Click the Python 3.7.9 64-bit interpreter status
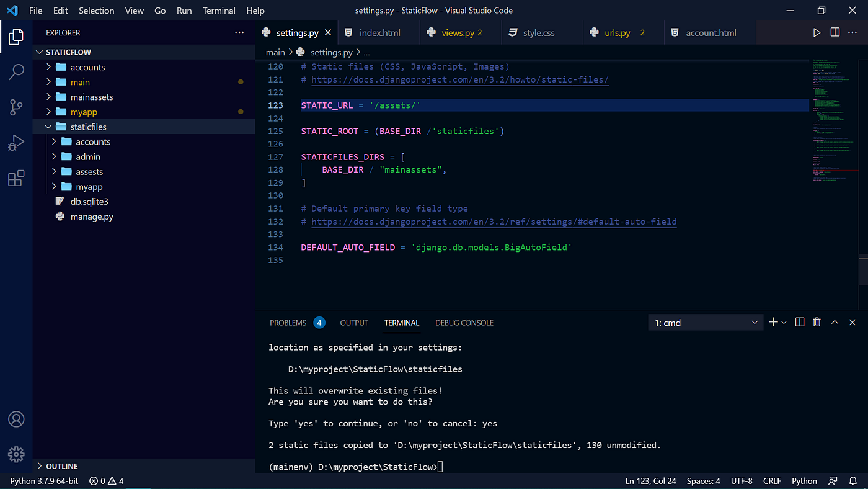 [x=43, y=481]
